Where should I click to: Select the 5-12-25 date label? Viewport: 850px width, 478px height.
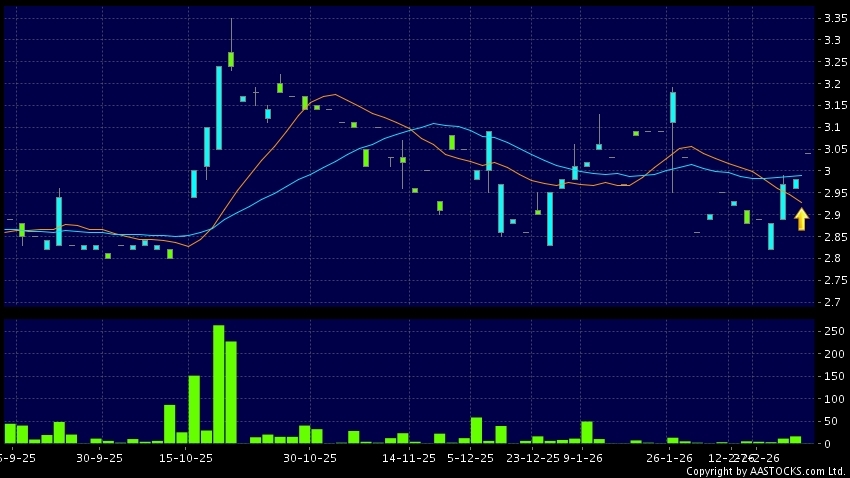point(470,458)
